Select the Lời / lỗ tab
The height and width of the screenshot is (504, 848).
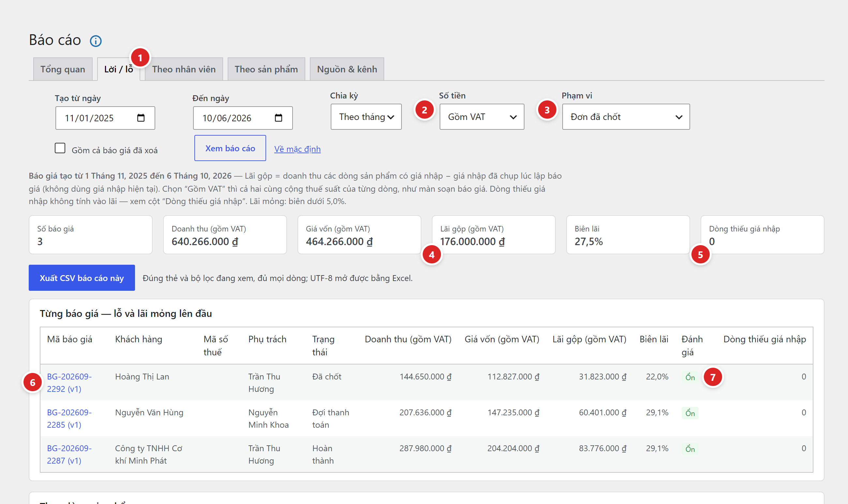(119, 69)
